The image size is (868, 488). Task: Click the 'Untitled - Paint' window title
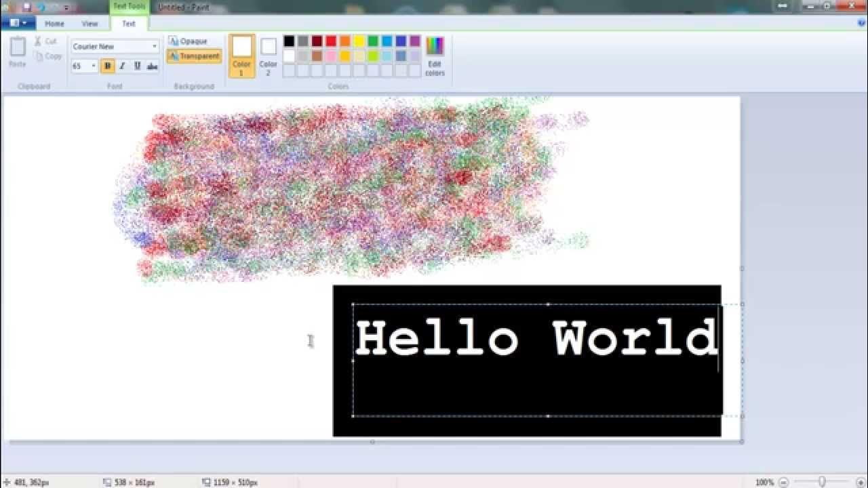point(184,7)
